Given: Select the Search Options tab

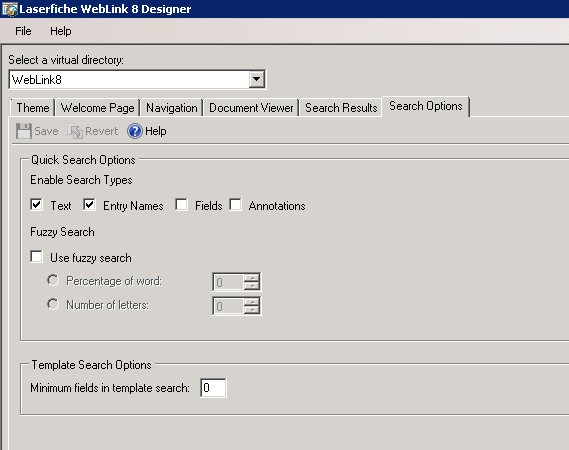Looking at the screenshot, I should tap(426, 106).
